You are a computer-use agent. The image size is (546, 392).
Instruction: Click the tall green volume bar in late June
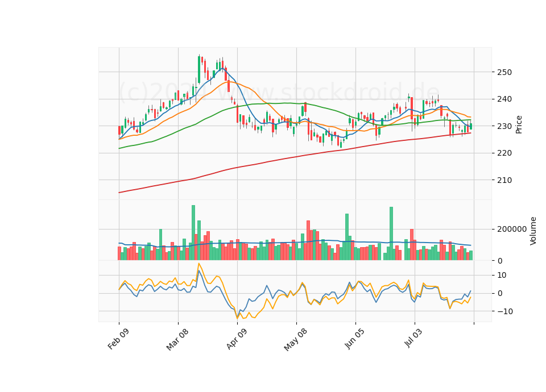[391, 233]
